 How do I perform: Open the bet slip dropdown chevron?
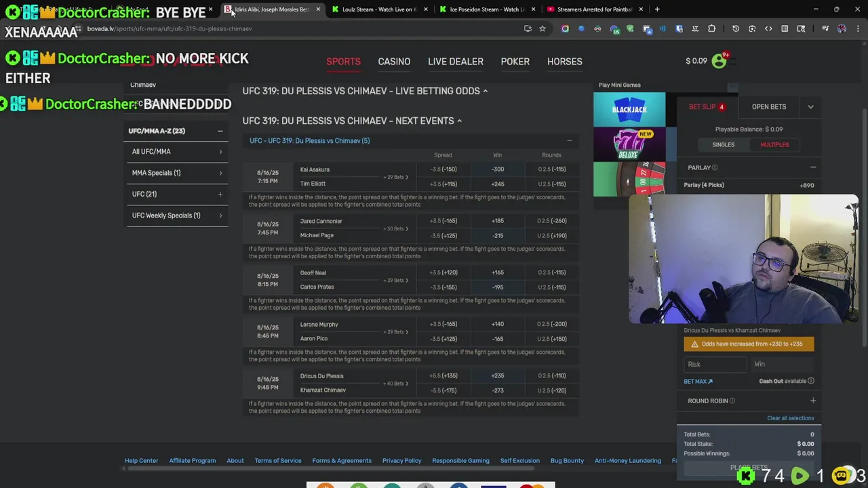810,106
